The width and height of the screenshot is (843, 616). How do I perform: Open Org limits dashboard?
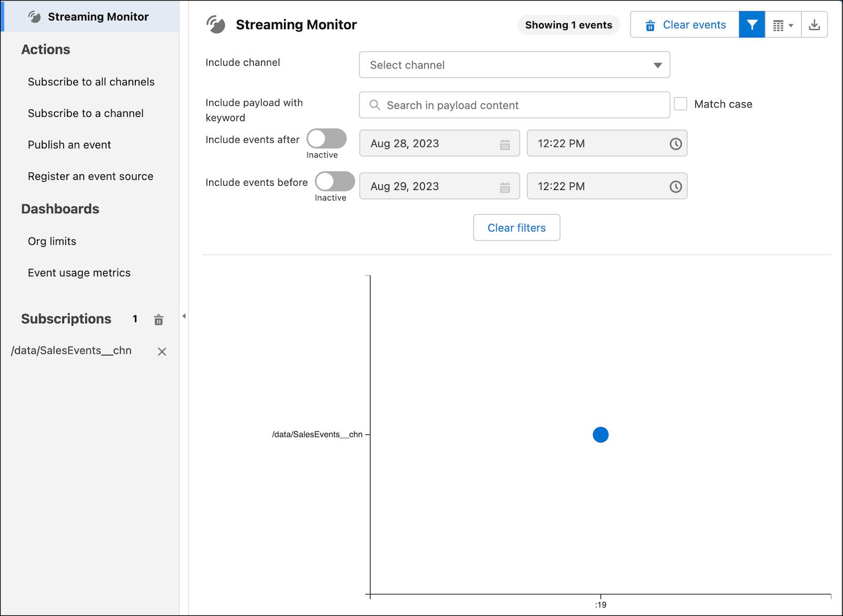pos(52,242)
